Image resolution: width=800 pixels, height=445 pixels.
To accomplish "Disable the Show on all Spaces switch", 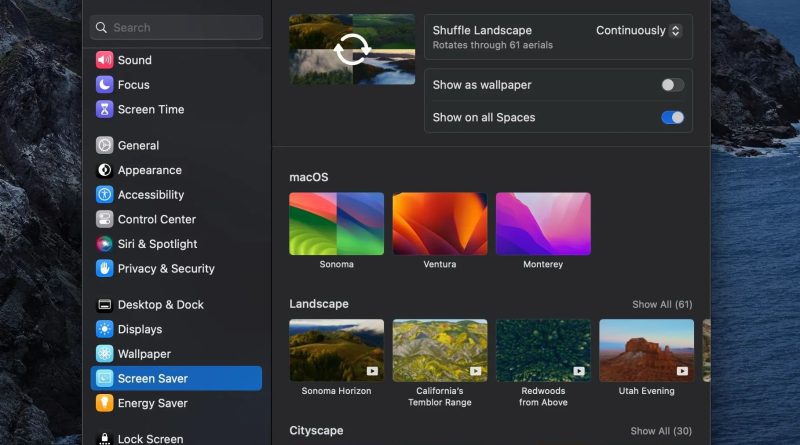I will (672, 117).
